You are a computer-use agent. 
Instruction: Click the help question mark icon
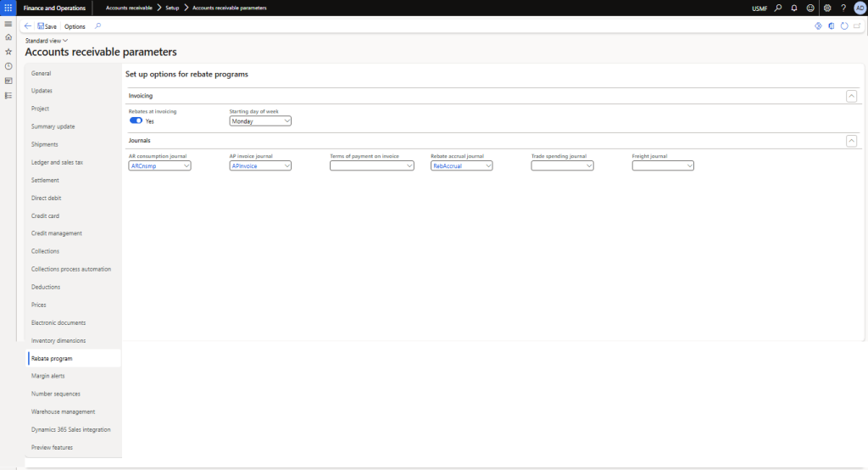[x=843, y=8]
